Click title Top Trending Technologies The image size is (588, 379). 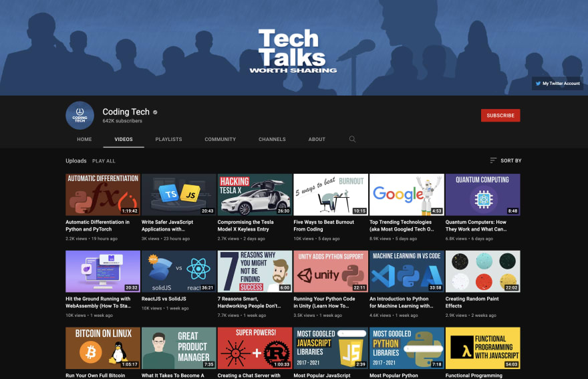tap(402, 225)
